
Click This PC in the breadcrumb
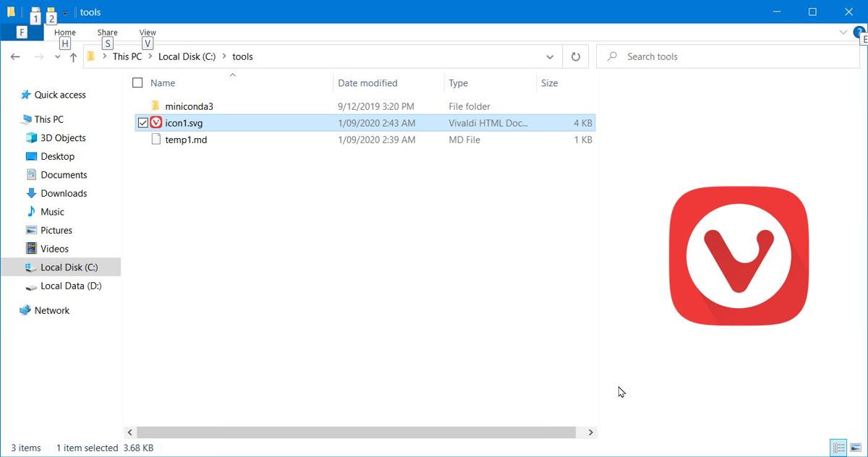click(x=127, y=56)
